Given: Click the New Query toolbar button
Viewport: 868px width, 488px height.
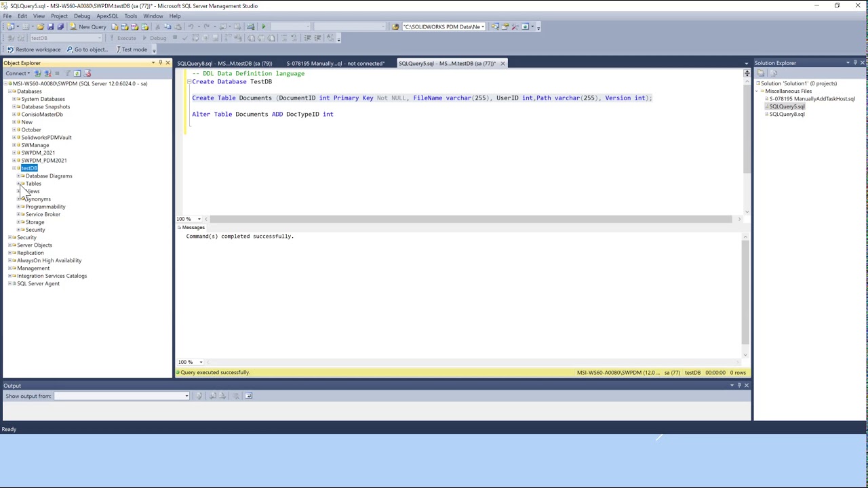Looking at the screenshot, I should tap(88, 26).
